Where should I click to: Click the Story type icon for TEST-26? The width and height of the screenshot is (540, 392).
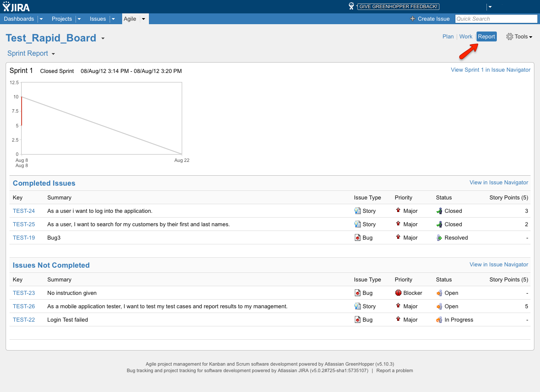click(x=357, y=306)
